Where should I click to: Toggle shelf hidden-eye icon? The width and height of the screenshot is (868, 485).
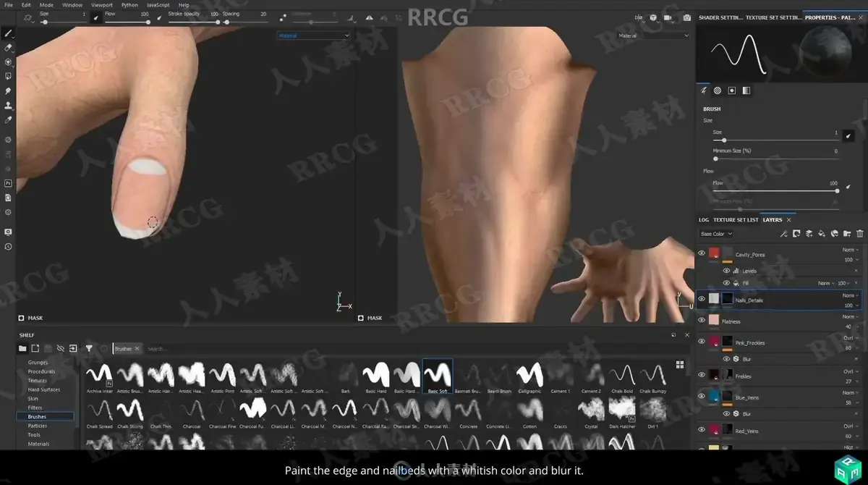[x=61, y=348]
